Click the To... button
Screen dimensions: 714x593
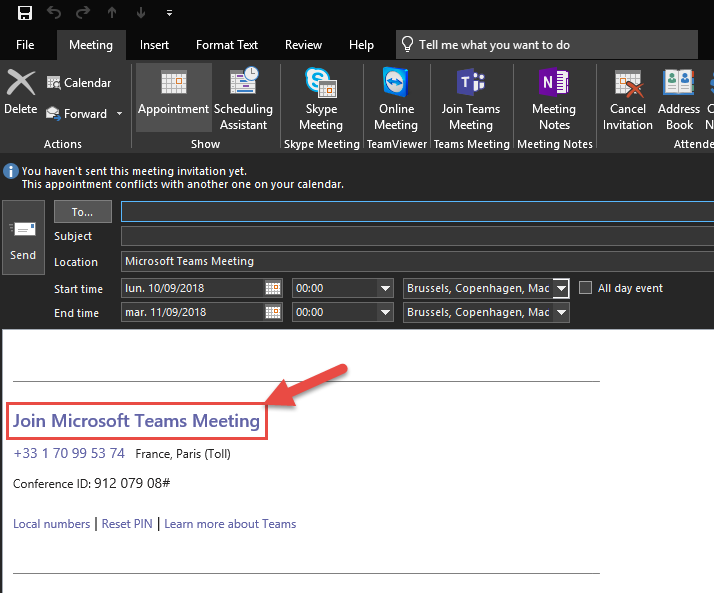tap(82, 212)
